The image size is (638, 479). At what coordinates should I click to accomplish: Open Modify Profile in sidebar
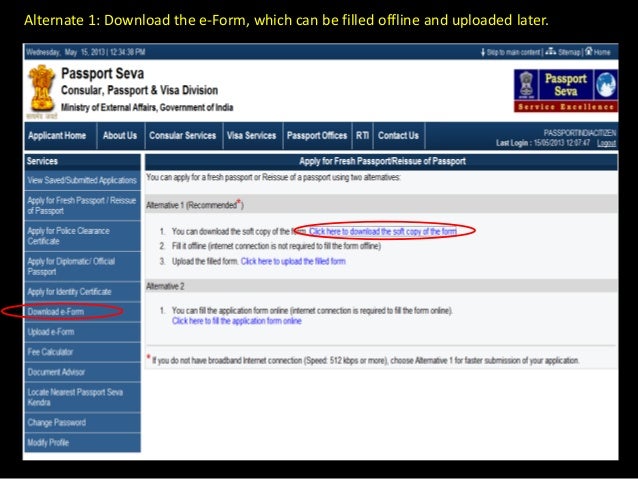tap(83, 442)
